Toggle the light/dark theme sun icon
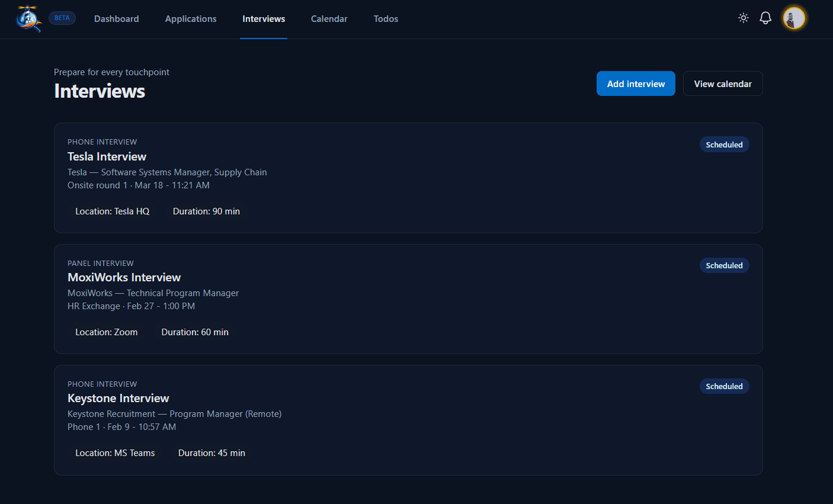The width and height of the screenshot is (833, 504). pos(744,18)
